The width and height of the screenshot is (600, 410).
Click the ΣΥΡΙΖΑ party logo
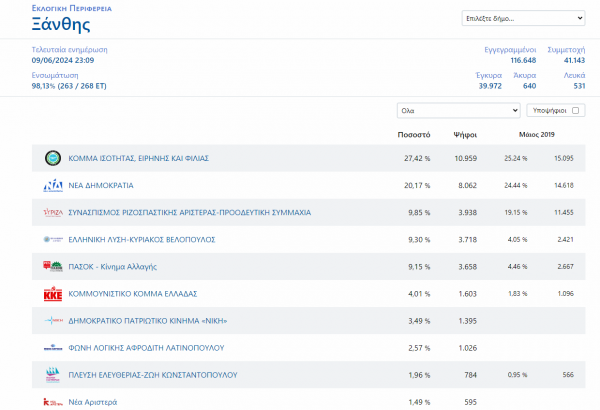pos(53,213)
